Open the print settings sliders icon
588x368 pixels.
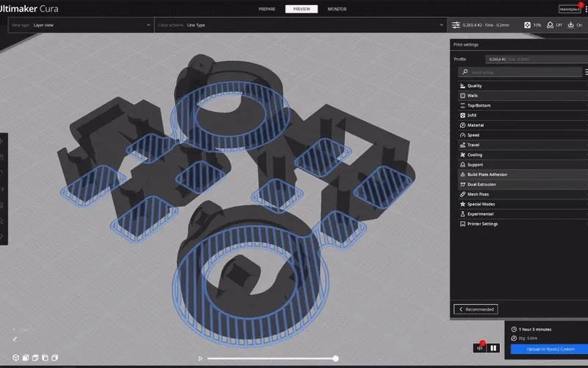[456, 25]
